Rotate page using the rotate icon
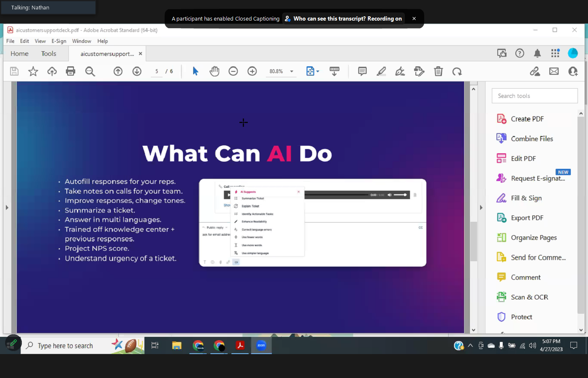Viewport: 588px width, 378px height. [457, 71]
